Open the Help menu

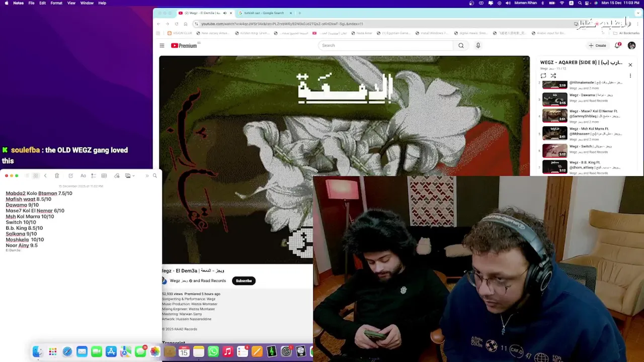(102, 3)
